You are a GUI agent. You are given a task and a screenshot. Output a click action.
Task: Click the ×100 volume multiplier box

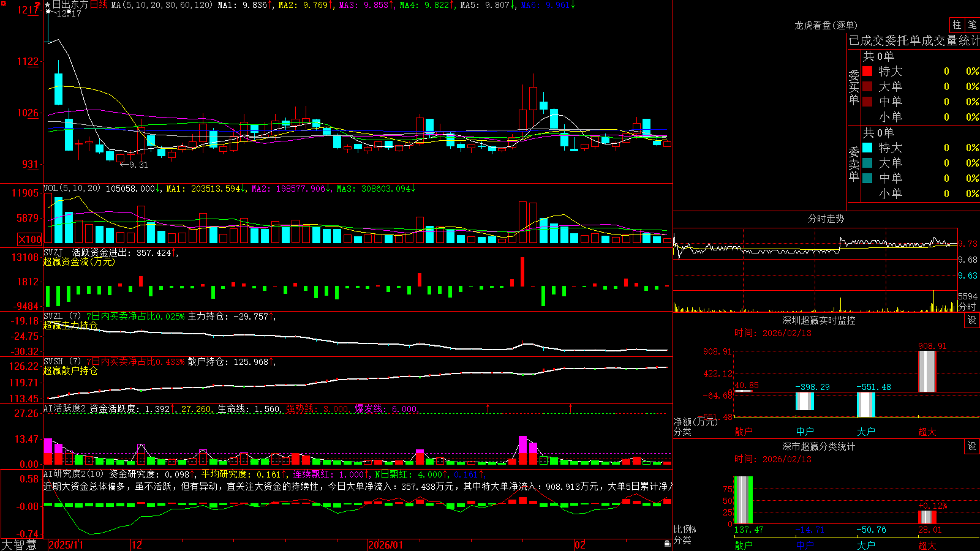pyautogui.click(x=29, y=239)
